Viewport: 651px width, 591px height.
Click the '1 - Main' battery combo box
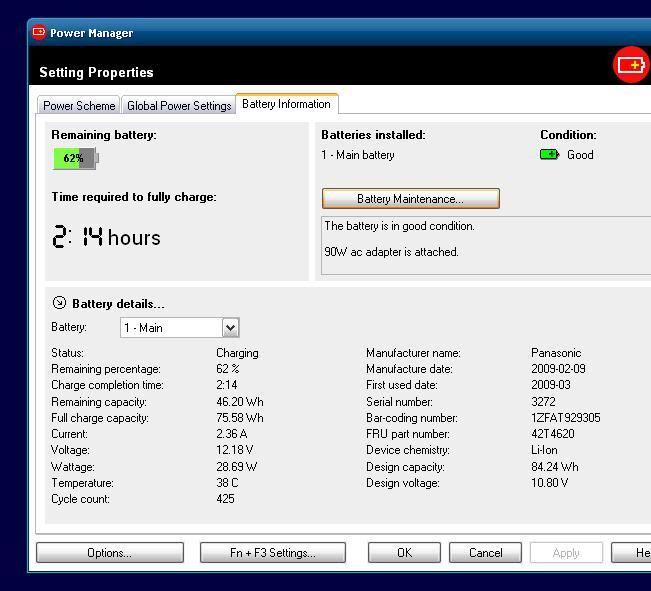(x=170, y=328)
